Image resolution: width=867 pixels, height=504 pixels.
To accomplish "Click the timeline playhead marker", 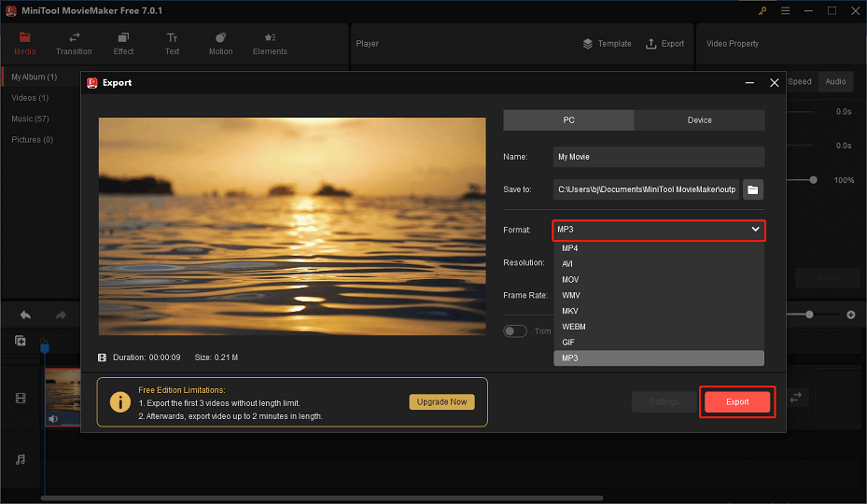I will 45,348.
